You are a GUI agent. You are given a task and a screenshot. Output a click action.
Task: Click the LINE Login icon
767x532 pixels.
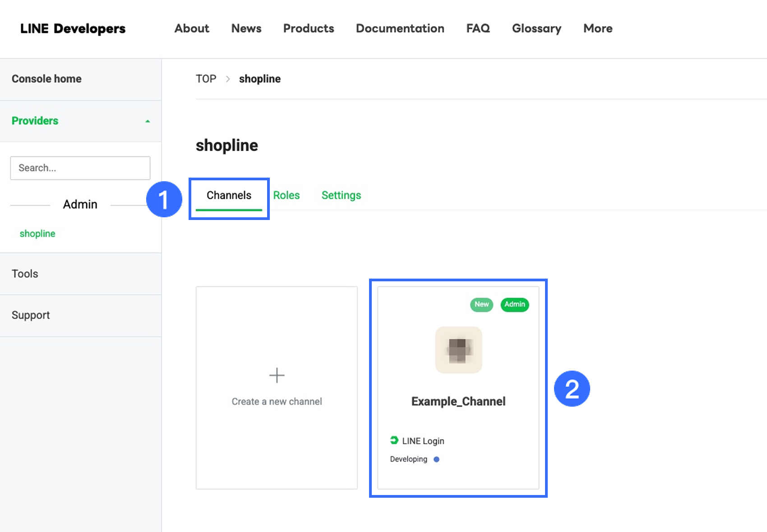(x=394, y=440)
